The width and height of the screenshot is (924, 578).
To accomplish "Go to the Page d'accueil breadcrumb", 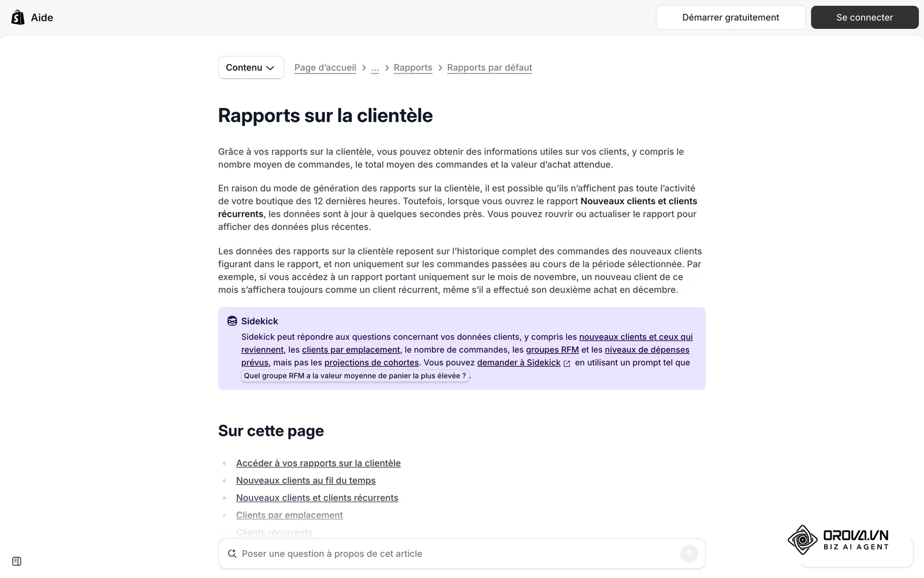I will point(325,68).
